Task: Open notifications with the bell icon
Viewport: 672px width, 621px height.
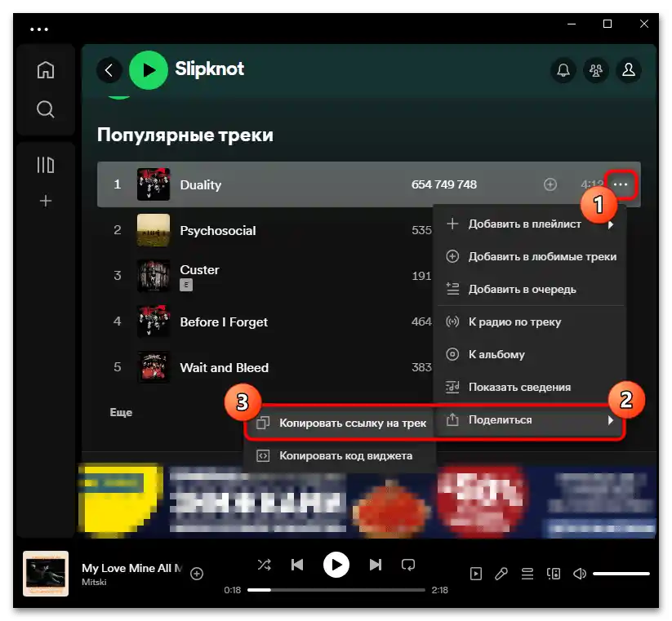Action: point(563,70)
